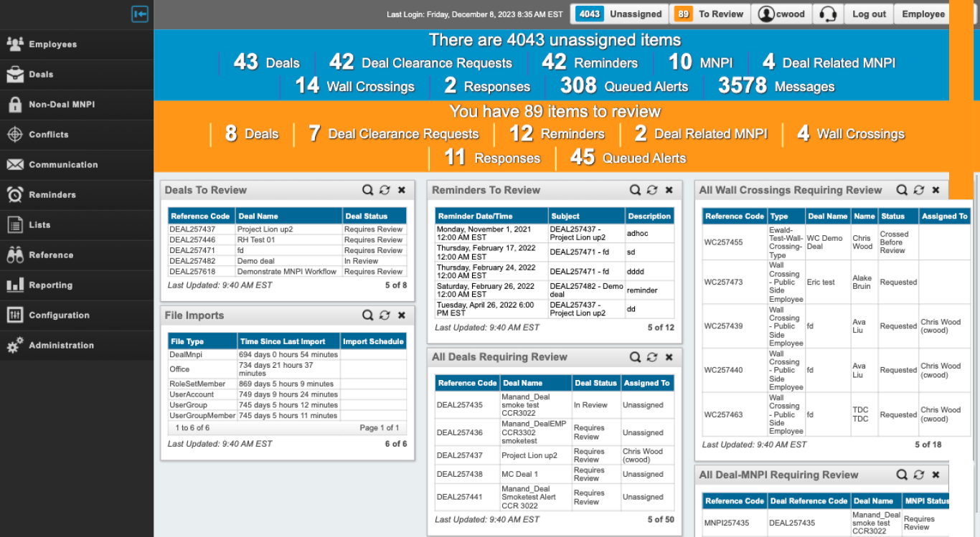Open search in All Deal-MNPI Requiring Review
The width and height of the screenshot is (980, 537).
point(902,475)
